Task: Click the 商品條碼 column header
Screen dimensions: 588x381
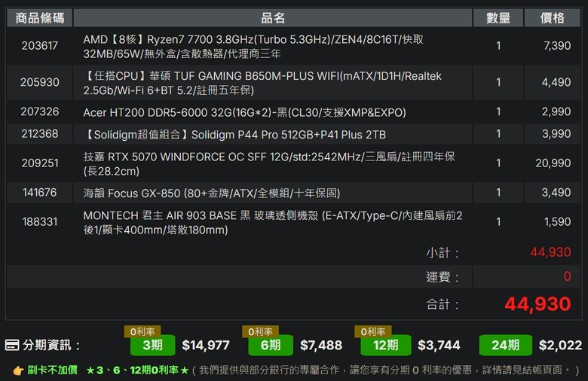Action: (40, 18)
